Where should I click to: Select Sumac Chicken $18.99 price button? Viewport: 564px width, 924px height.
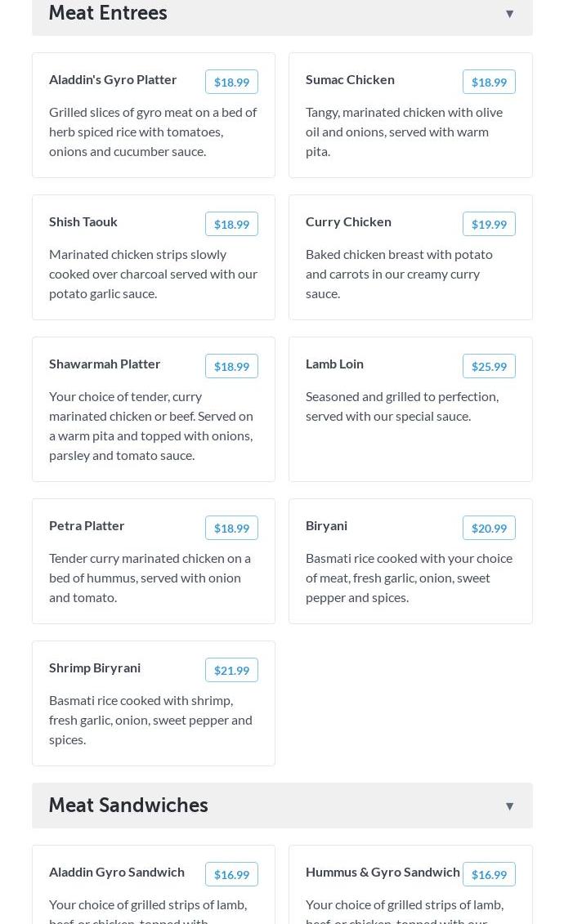point(489,82)
